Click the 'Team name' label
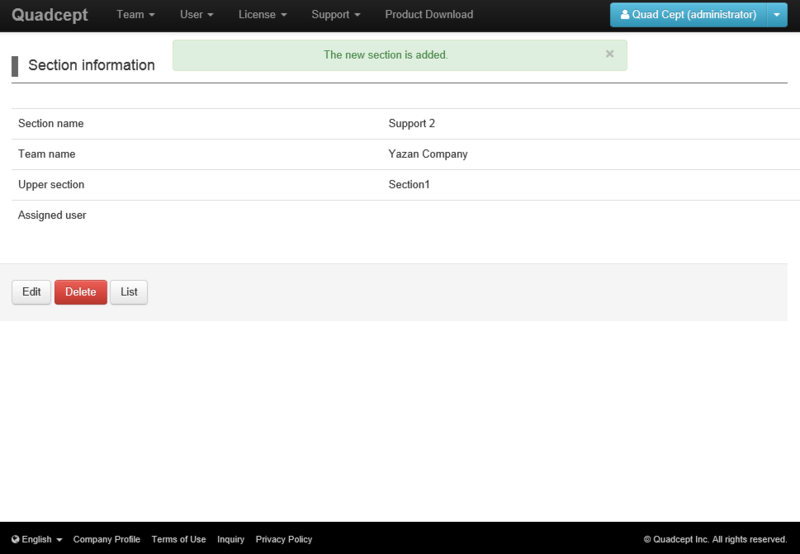The width and height of the screenshot is (800, 554). point(46,154)
